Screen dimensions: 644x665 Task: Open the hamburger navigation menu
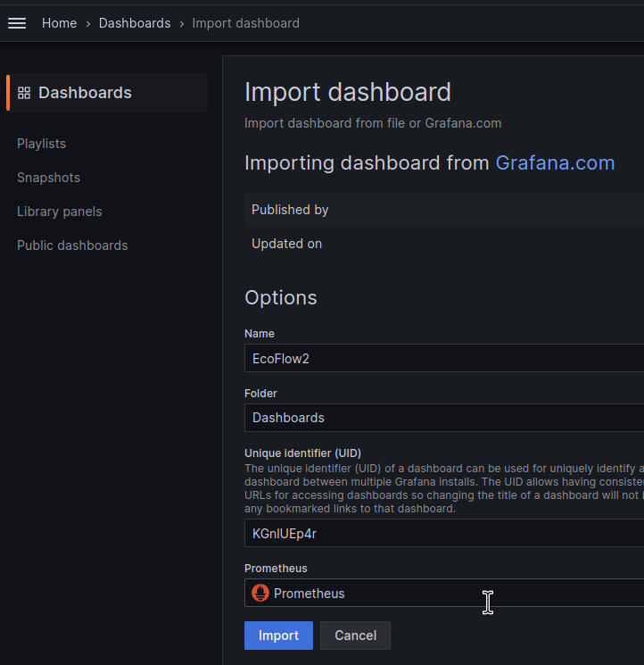[17, 23]
